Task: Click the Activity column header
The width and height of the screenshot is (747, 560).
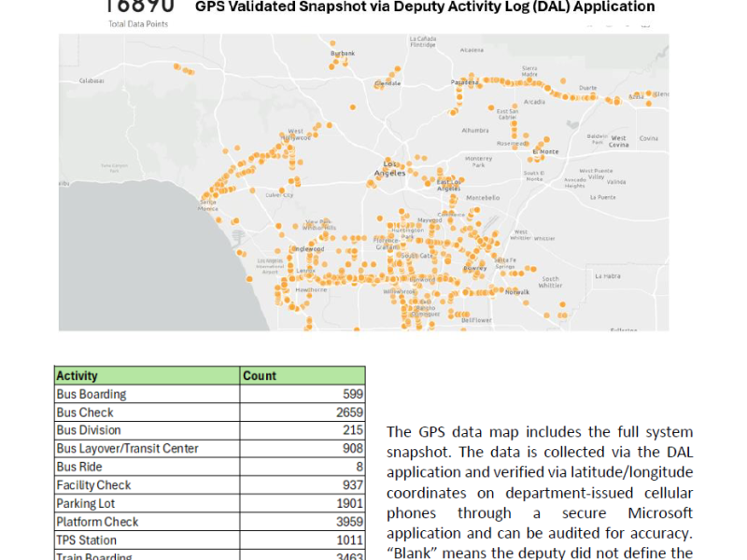Action: pyautogui.click(x=78, y=376)
